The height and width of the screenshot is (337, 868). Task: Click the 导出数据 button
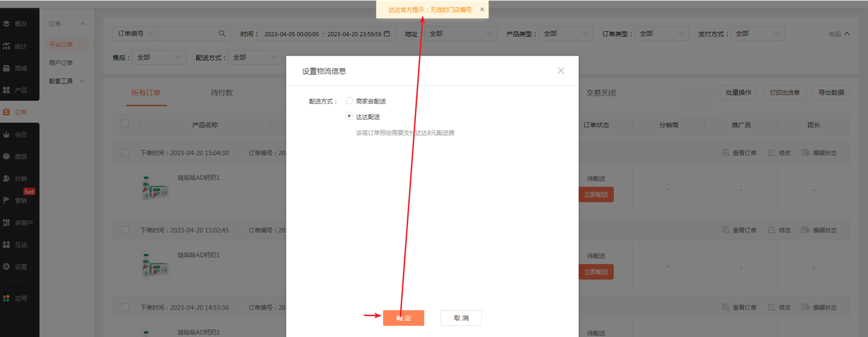click(x=831, y=93)
